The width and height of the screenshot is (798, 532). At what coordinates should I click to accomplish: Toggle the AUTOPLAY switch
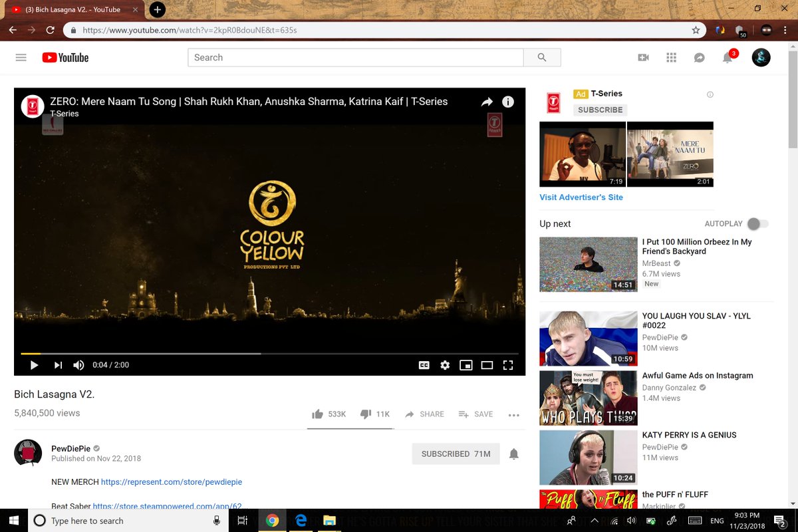758,224
